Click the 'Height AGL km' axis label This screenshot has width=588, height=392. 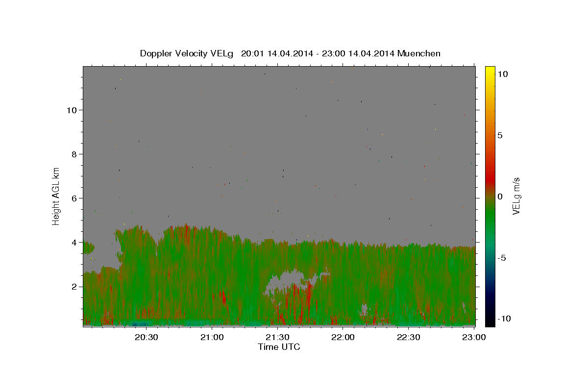click(56, 196)
